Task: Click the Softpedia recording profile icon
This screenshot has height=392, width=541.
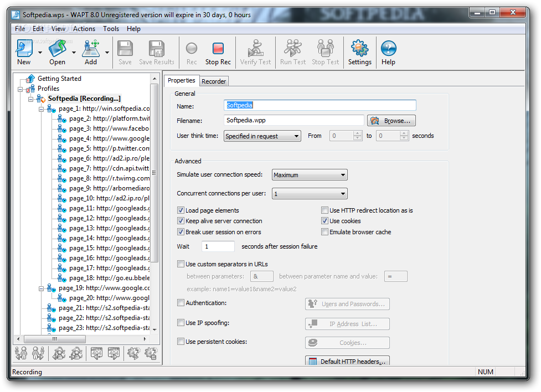Action: click(41, 99)
